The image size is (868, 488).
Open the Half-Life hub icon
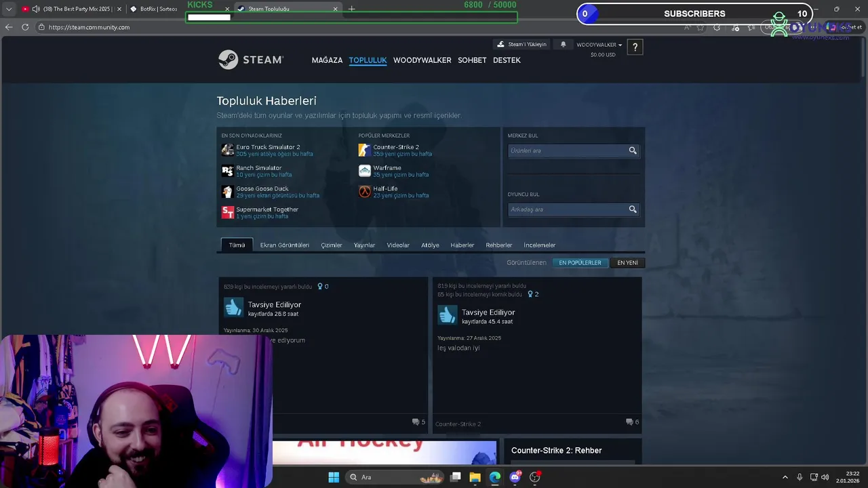point(365,192)
